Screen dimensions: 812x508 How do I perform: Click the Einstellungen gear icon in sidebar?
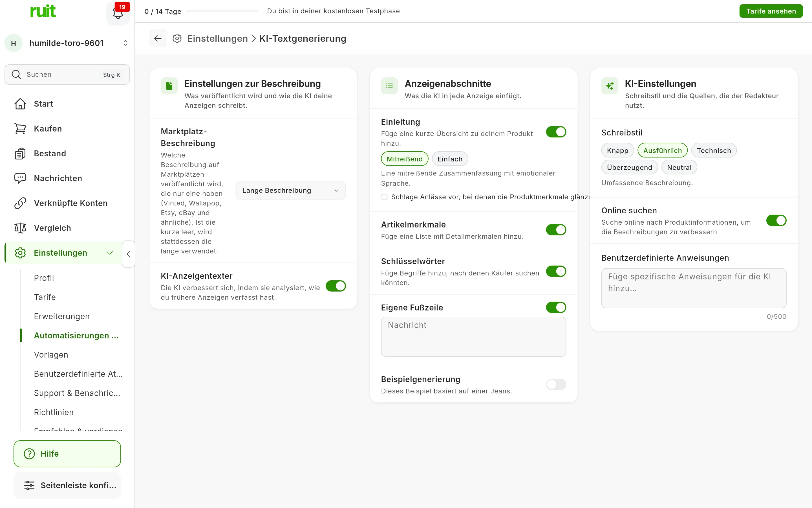(x=20, y=253)
